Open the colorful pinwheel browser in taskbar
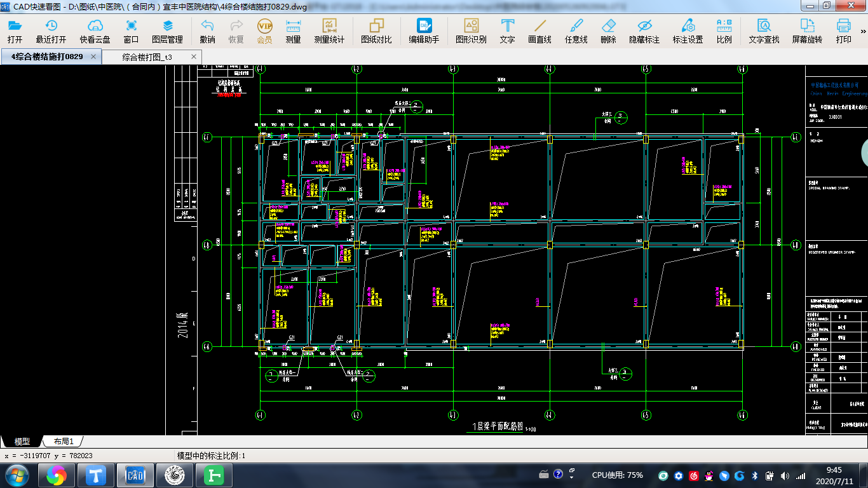Viewport: 868px width, 488px height. 57,475
